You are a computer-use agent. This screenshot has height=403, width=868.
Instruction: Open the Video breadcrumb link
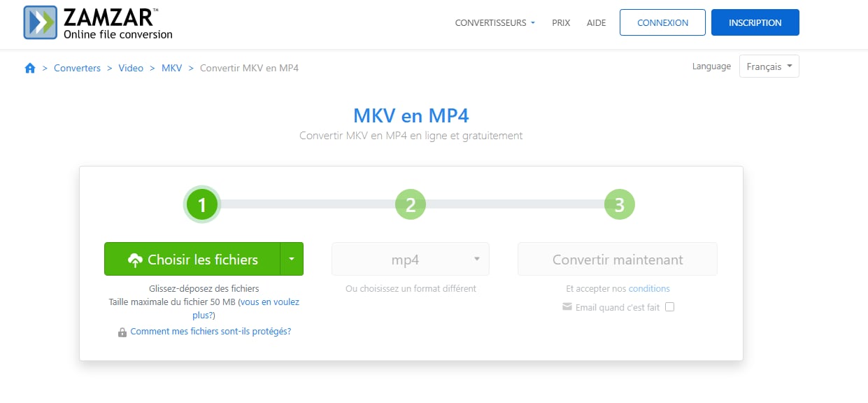point(131,68)
